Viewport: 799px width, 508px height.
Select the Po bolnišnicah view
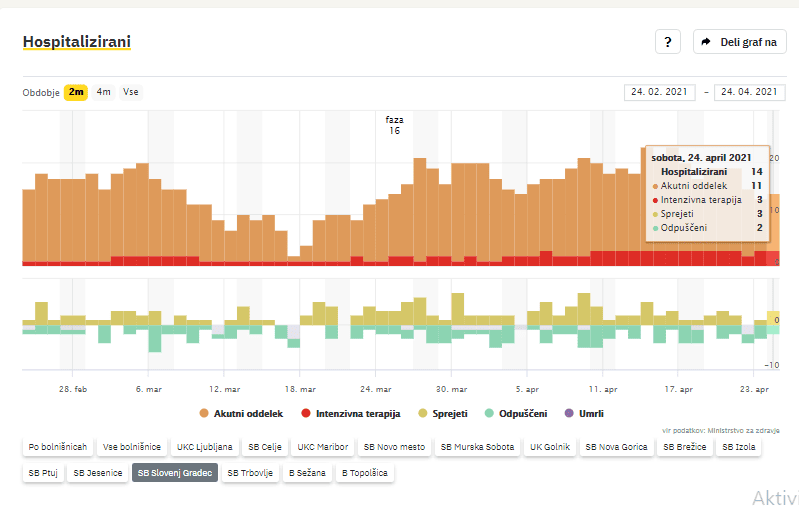[x=58, y=447]
